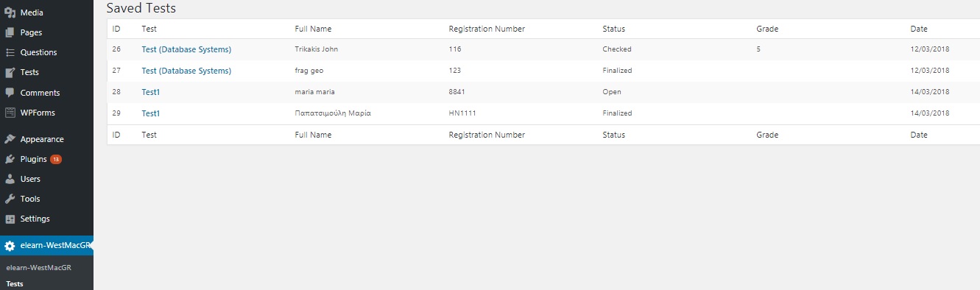Click the Settings icon in sidebar

[x=10, y=219]
